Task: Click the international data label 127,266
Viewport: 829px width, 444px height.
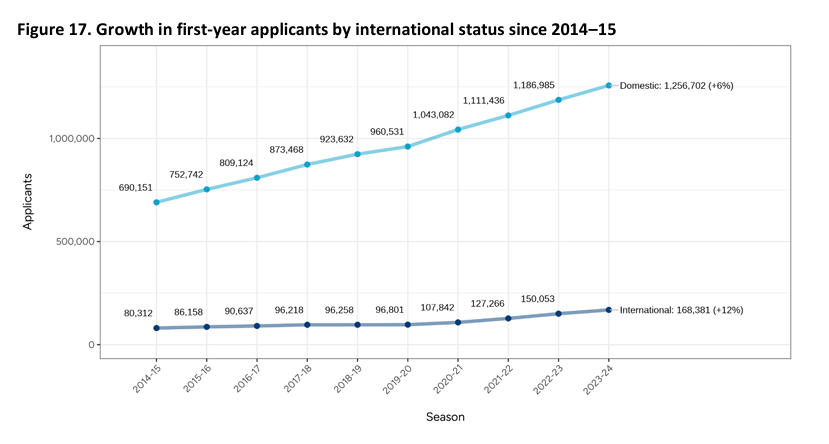Action: point(488,304)
